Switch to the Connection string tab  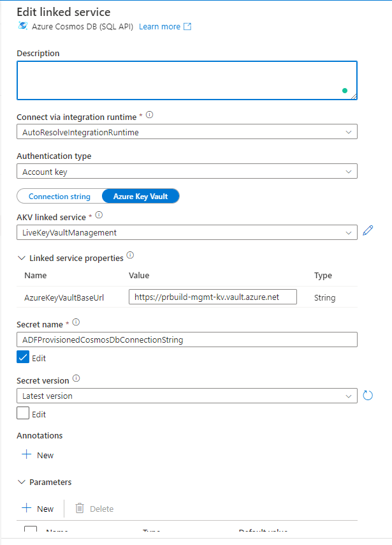59,197
